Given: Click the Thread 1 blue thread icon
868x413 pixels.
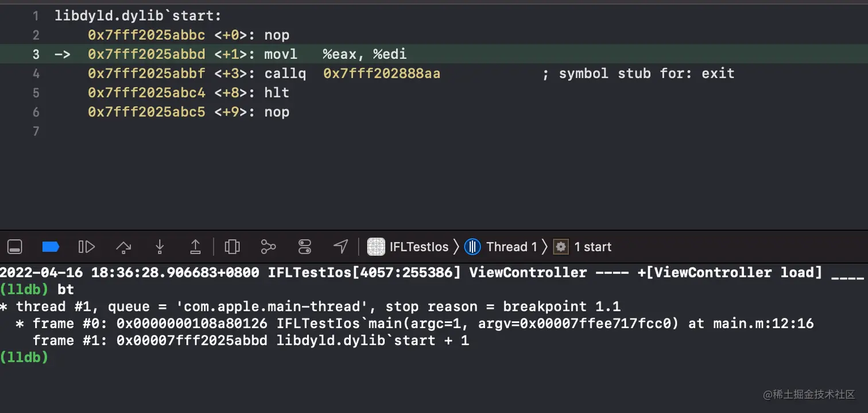Looking at the screenshot, I should (472, 247).
